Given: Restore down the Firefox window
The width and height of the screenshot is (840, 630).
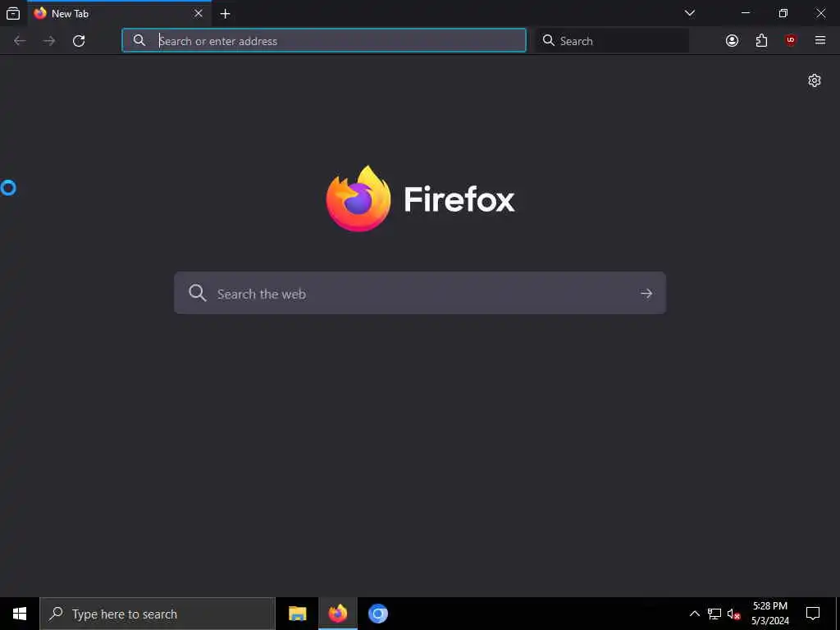Looking at the screenshot, I should [x=783, y=13].
